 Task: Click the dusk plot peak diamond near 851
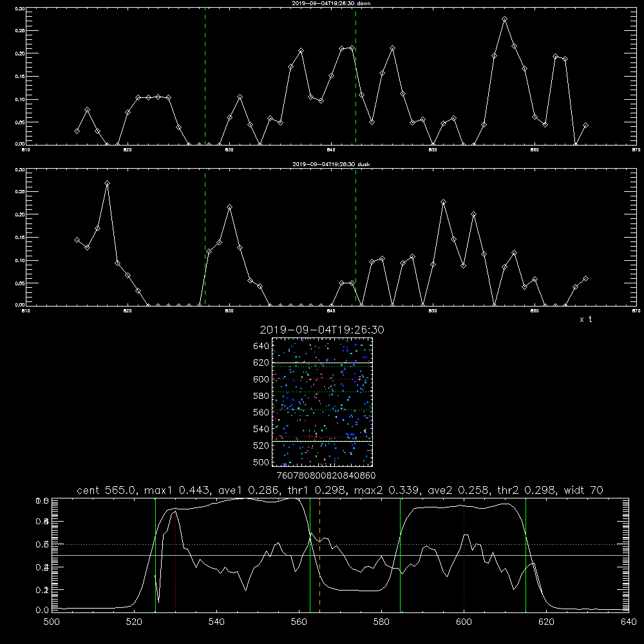tap(443, 202)
